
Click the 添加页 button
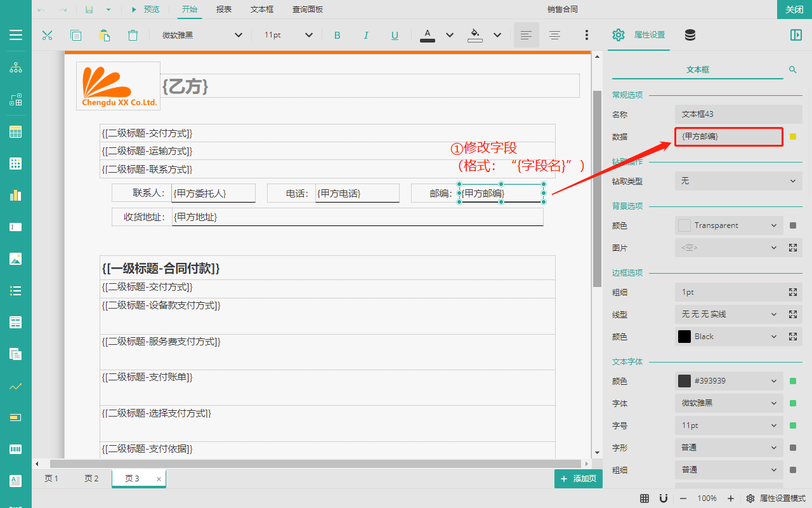coord(578,479)
